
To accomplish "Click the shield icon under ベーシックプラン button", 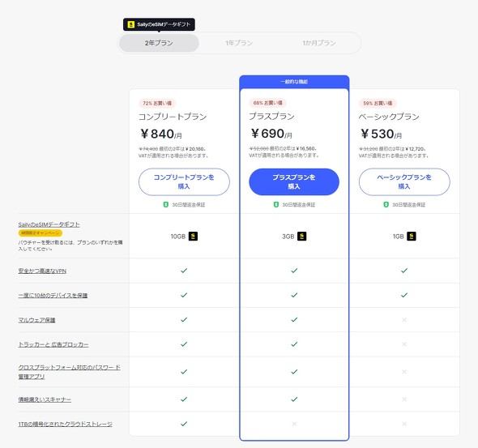I will 386,204.
